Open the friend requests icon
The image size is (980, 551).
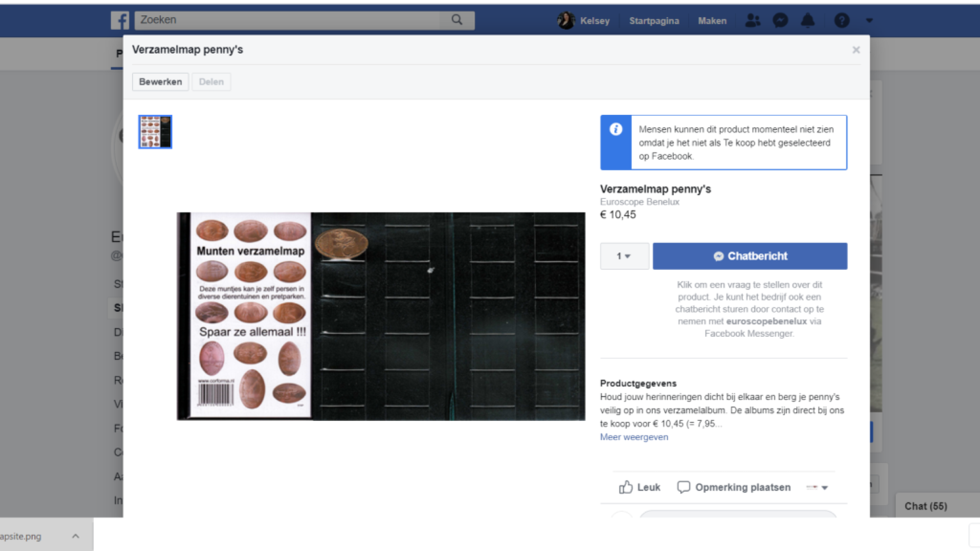(753, 20)
